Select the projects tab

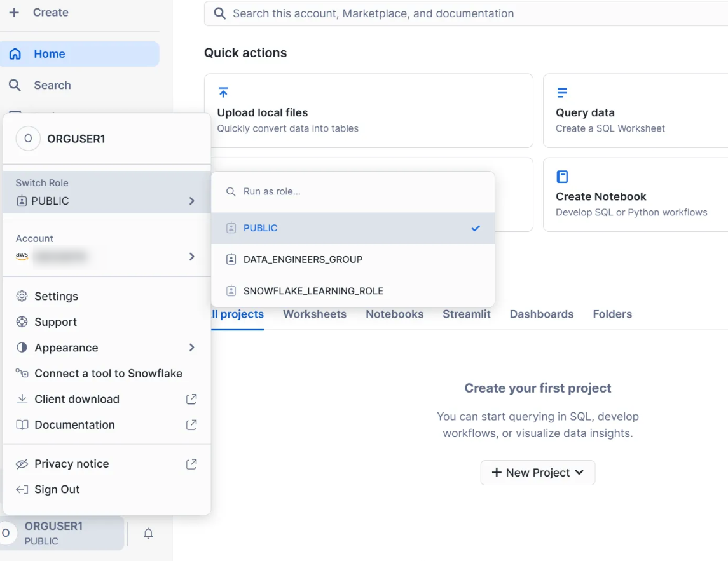pos(238,314)
